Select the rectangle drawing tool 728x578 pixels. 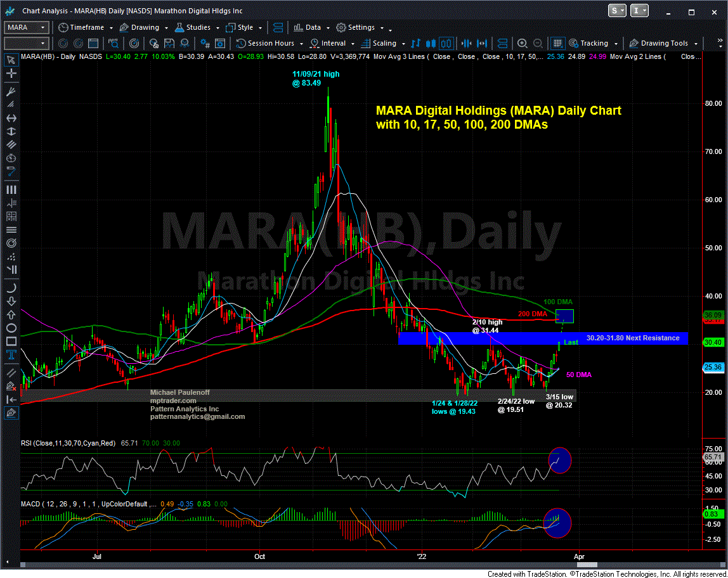point(11,342)
